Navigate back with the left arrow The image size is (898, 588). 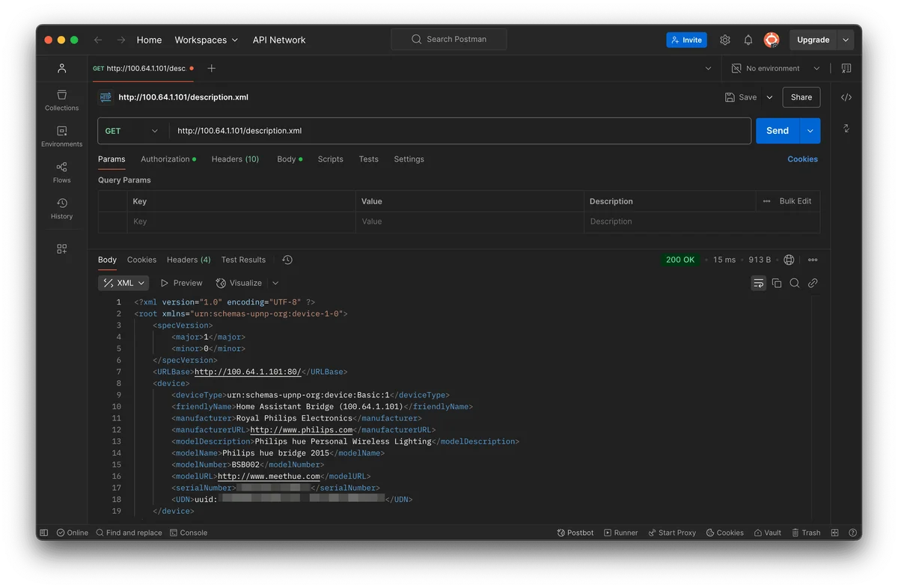click(x=98, y=40)
